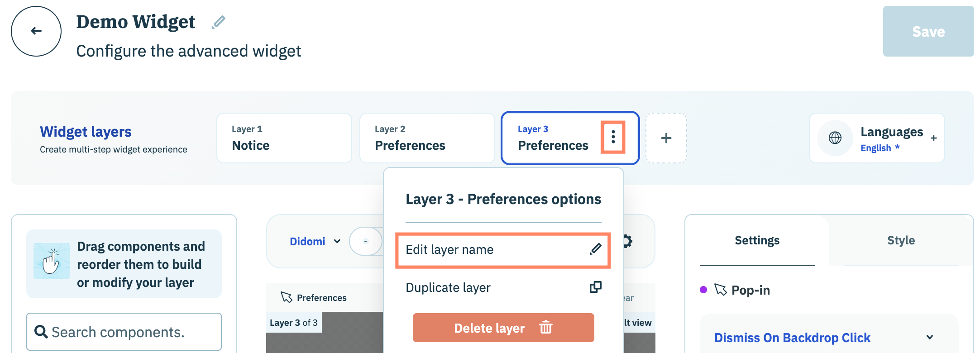
Task: Select the Layer 2 Preferences tab
Action: point(426,138)
